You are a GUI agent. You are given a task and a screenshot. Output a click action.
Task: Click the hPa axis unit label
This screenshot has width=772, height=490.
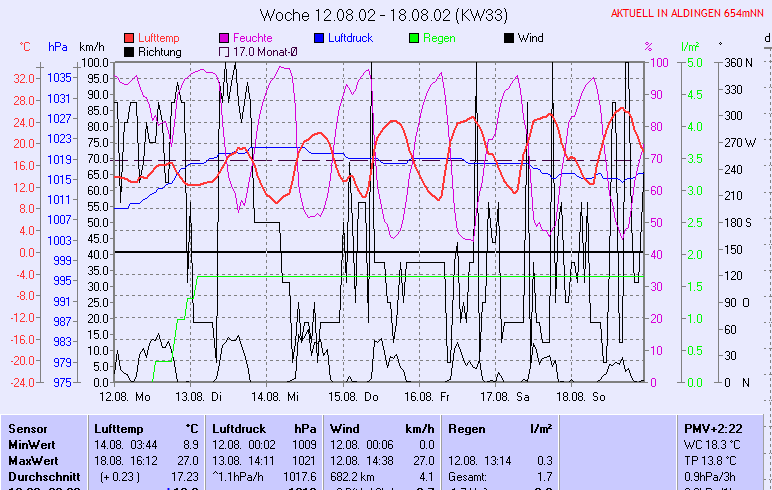point(58,47)
